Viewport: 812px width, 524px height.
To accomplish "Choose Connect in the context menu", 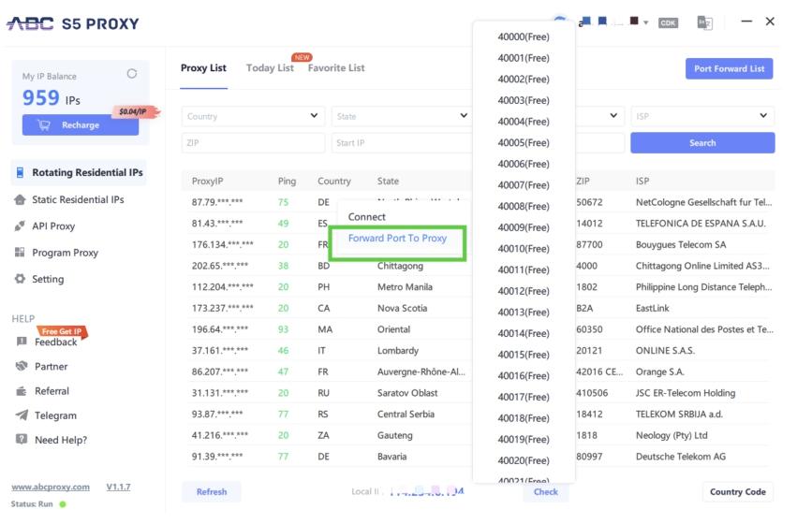I will pyautogui.click(x=366, y=217).
